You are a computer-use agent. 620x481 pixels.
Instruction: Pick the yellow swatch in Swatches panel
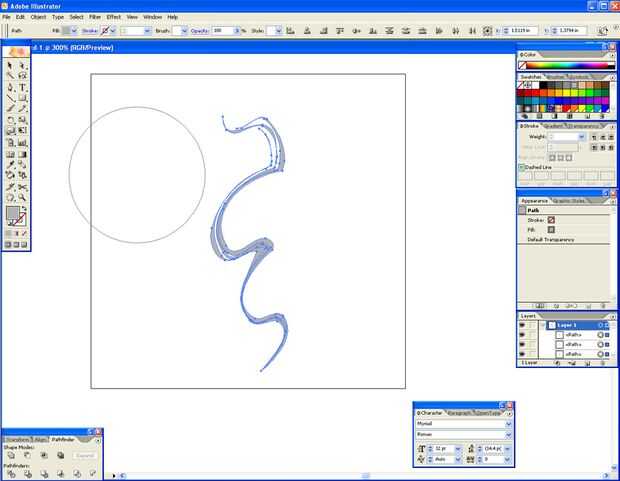(x=566, y=93)
